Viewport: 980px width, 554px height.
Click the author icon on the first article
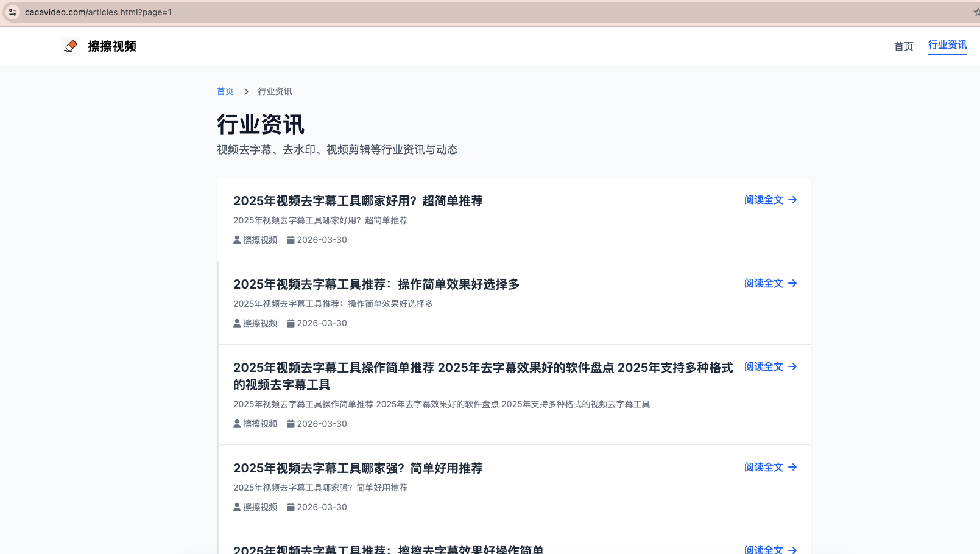(x=236, y=239)
